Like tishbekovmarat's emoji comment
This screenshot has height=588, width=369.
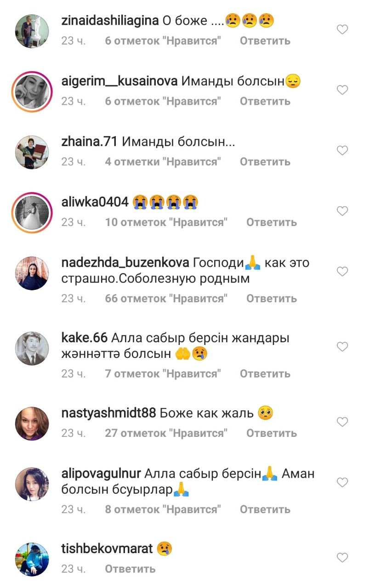pos(342,558)
